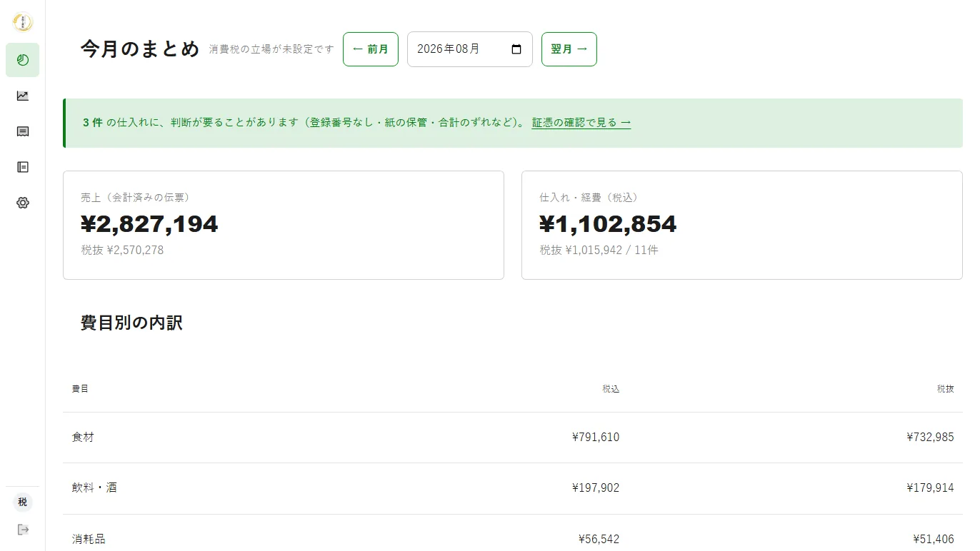Click the 売上（会計済みの伝票） card label
This screenshot has height=551, width=980.
[135, 198]
